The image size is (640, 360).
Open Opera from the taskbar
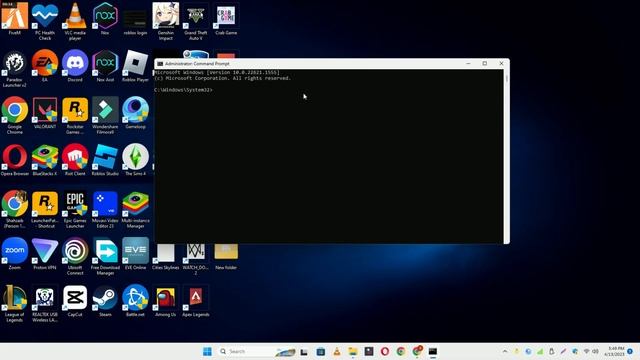tap(385, 351)
